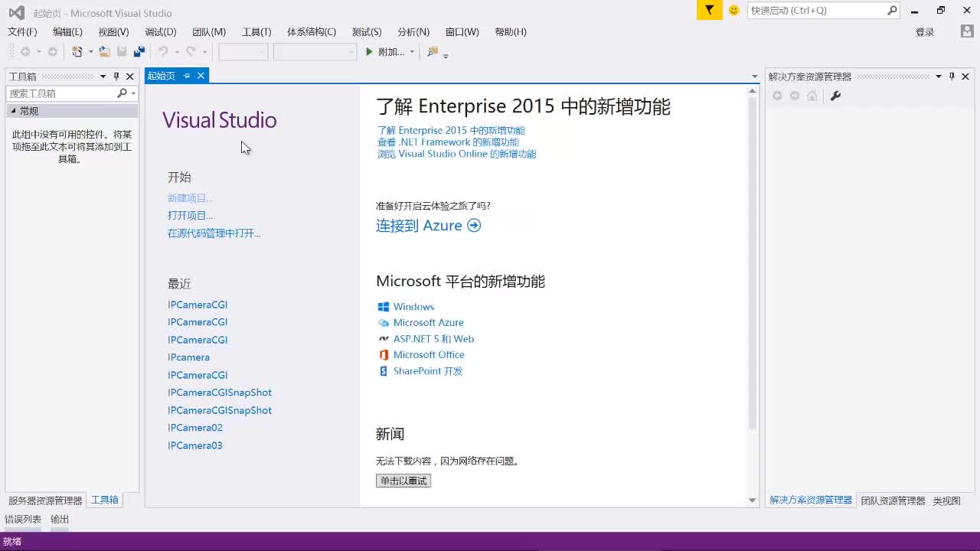Redo with the toolbar redo arrow
This screenshot has height=551, width=980.
click(x=191, y=52)
